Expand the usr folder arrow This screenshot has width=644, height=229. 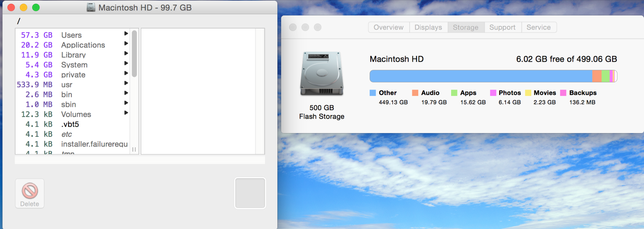click(126, 83)
